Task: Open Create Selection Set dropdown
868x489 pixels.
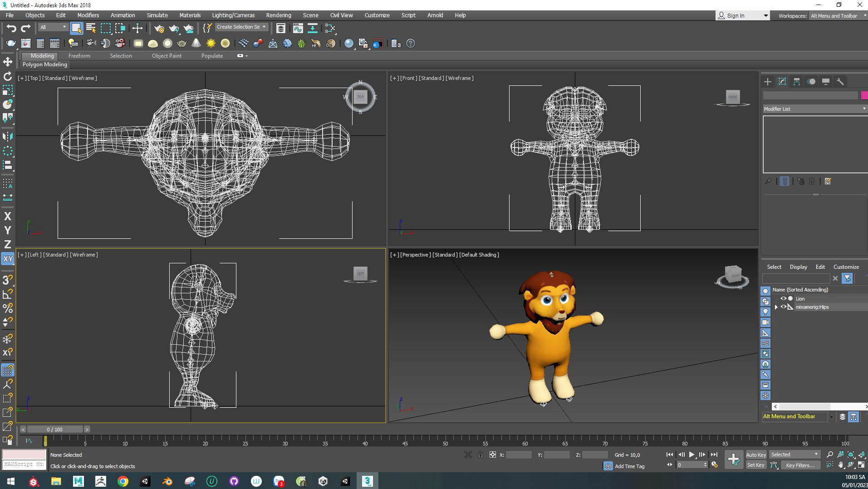Action: pos(241,27)
